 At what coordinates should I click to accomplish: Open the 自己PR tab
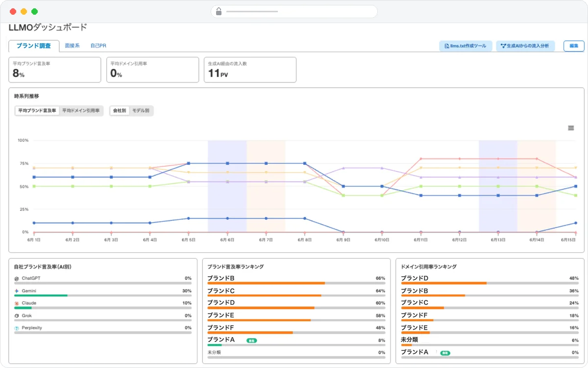98,46
